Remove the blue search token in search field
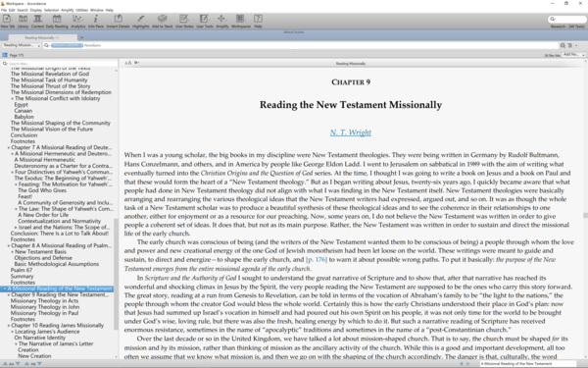The image size is (588, 368). point(81,45)
